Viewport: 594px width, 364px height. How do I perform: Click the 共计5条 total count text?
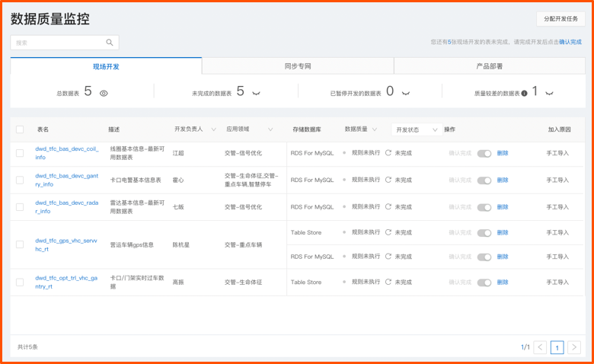27,347
